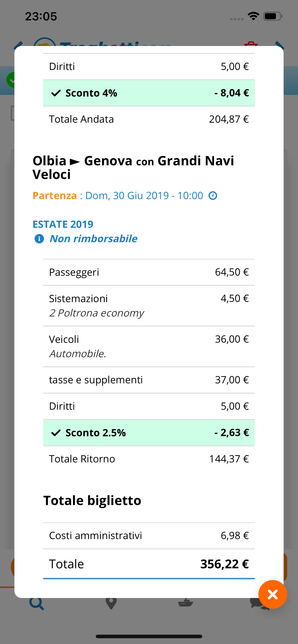Tap the info icon near Non rimborsabile

39,239
